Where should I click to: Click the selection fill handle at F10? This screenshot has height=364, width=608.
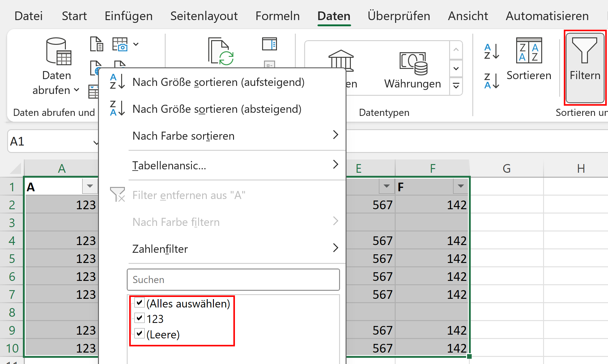[469, 356]
